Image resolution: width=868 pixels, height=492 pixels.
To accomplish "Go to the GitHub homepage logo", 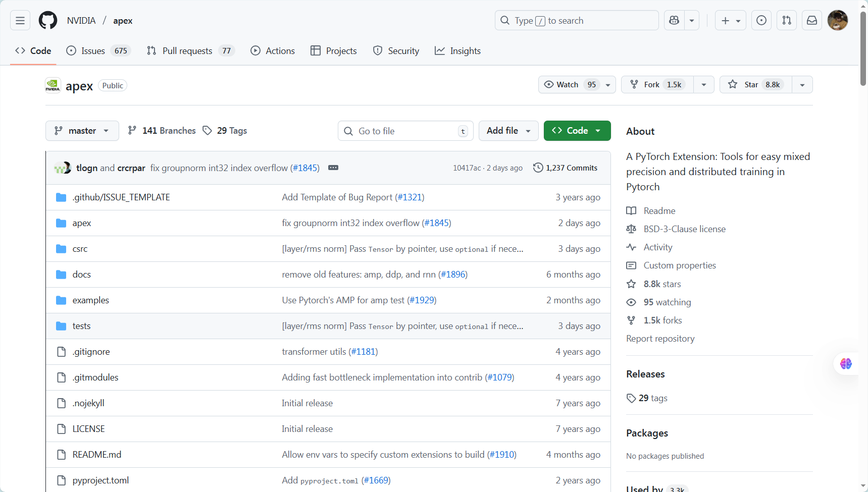I will (x=48, y=21).
